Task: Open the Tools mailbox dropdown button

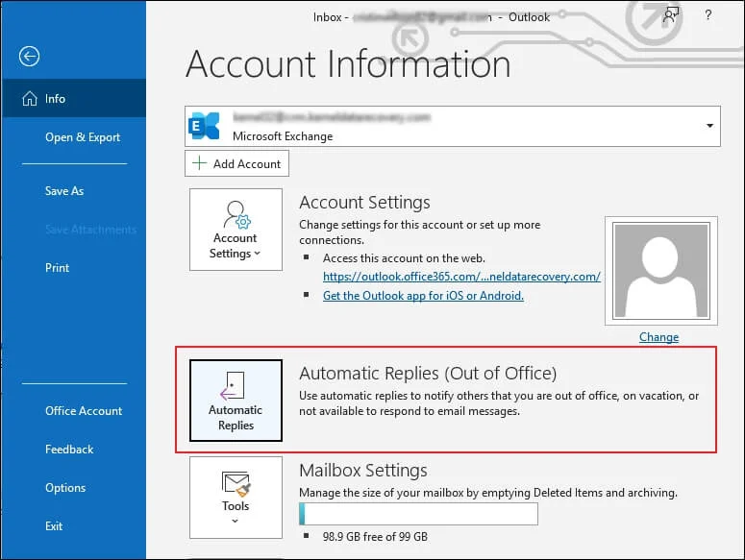Action: point(236,498)
